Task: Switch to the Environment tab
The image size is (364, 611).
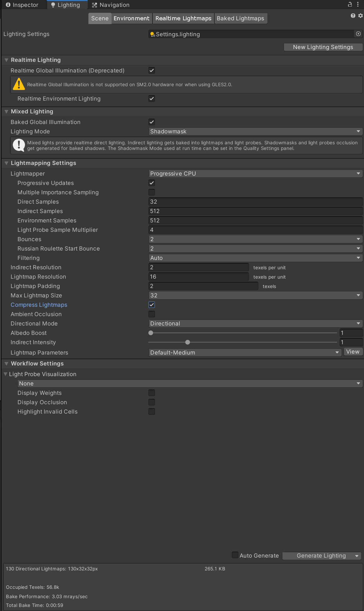Action: pos(132,18)
